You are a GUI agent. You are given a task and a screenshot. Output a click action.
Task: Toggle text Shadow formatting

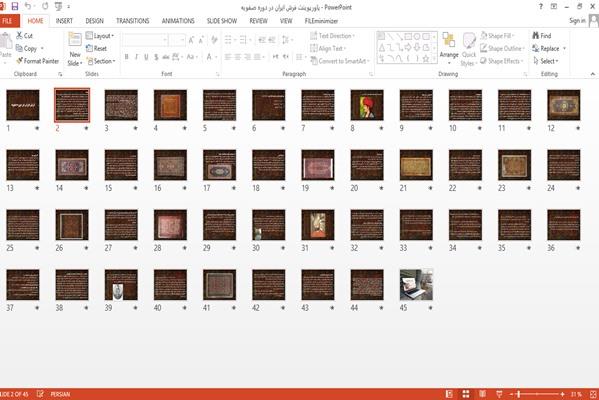pos(156,57)
